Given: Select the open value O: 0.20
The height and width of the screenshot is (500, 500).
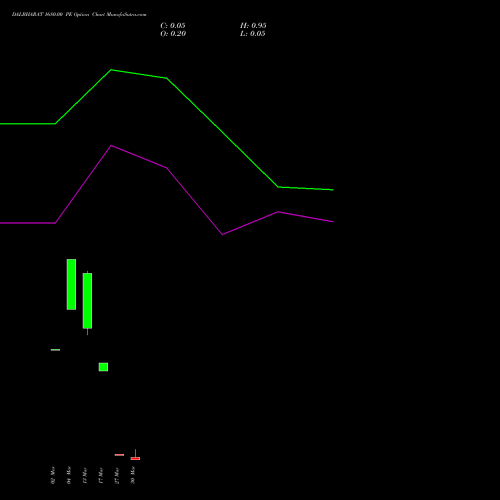Looking at the screenshot, I should [173, 34].
